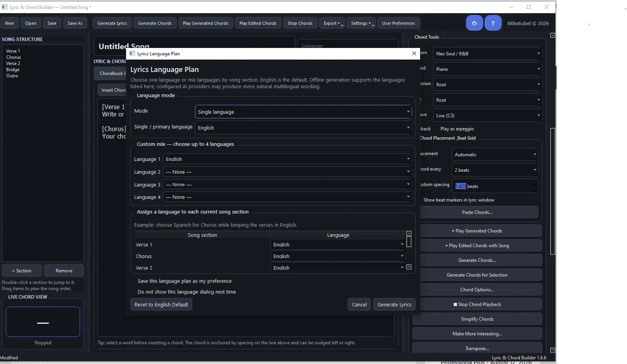Select Verse 2 in Song Structure list

click(13, 63)
